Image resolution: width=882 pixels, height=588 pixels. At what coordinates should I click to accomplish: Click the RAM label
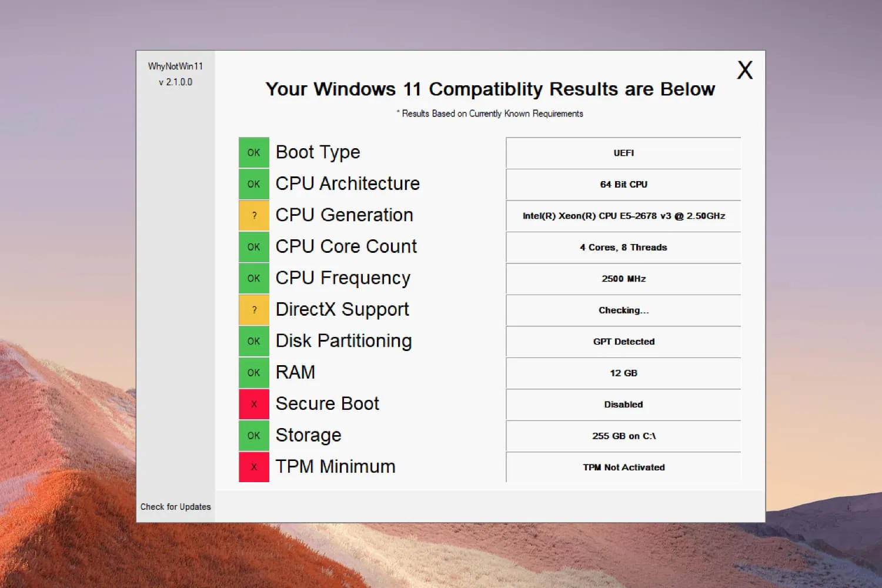point(296,372)
